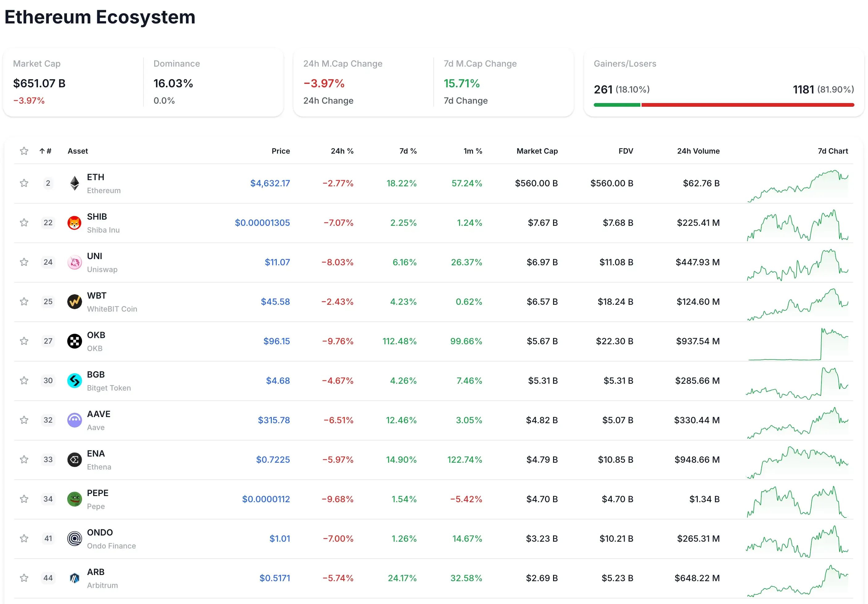The height and width of the screenshot is (604, 868).
Task: Favorite SHIB using its star icon
Action: (24, 223)
